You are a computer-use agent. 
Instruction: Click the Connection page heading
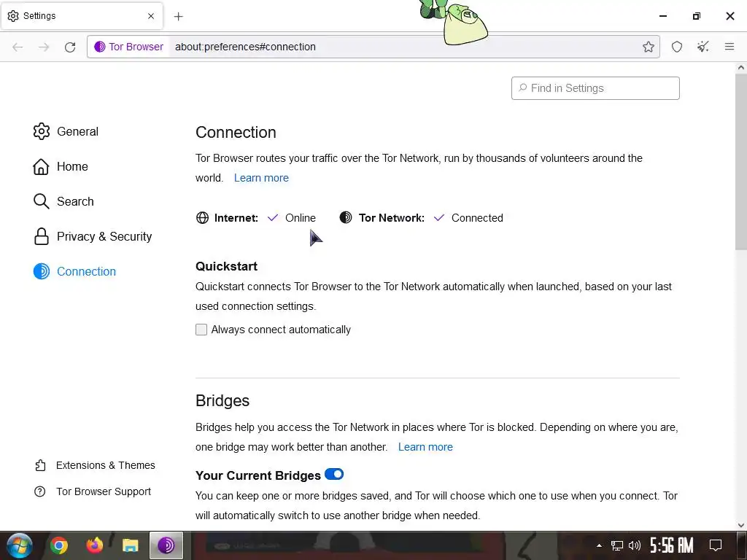pyautogui.click(x=236, y=133)
